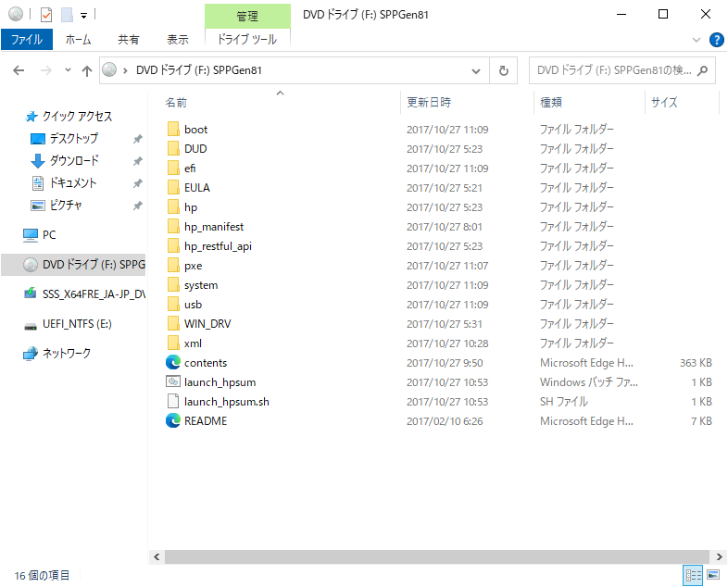Expand the ribbon with the chevron
The image size is (728, 587).
(x=696, y=40)
